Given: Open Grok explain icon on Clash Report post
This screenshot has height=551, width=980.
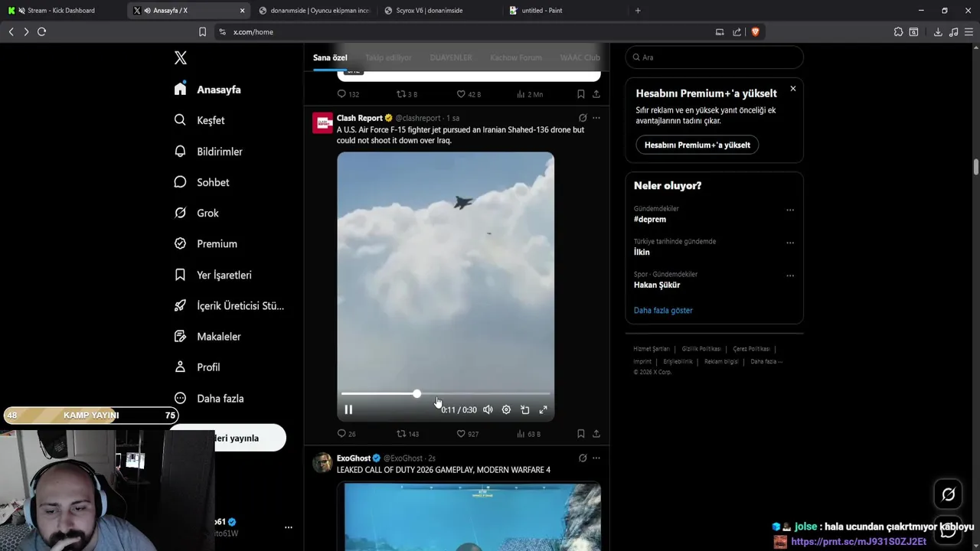Looking at the screenshot, I should (583, 118).
